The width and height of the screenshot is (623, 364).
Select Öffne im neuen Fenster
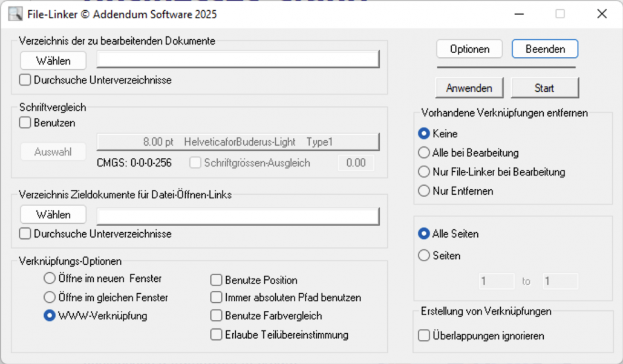pyautogui.click(x=49, y=278)
